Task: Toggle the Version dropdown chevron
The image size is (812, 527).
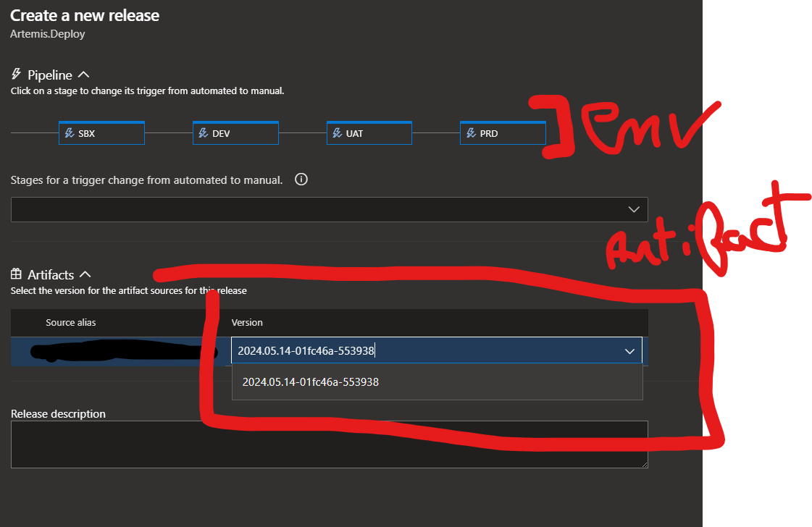Action: pyautogui.click(x=629, y=351)
